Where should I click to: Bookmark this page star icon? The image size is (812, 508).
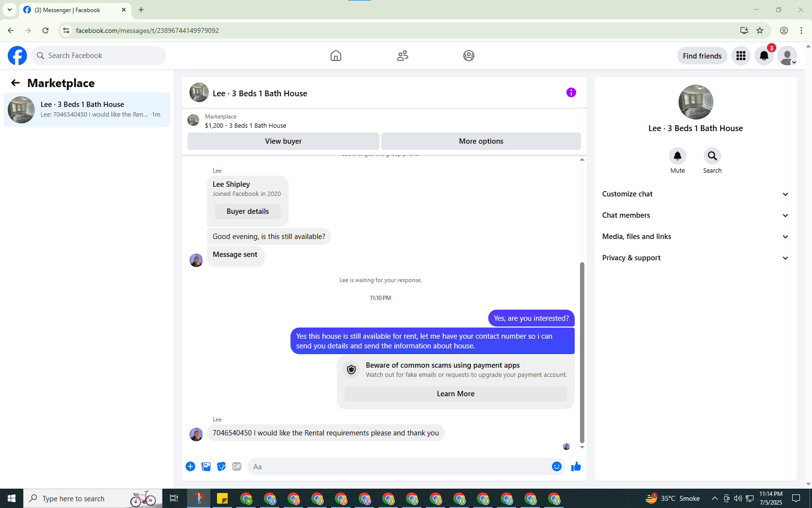click(760, 30)
